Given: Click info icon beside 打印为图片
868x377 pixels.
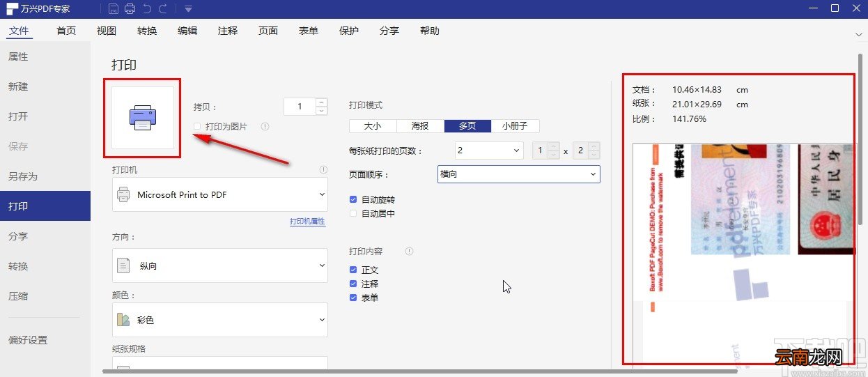Looking at the screenshot, I should (265, 126).
